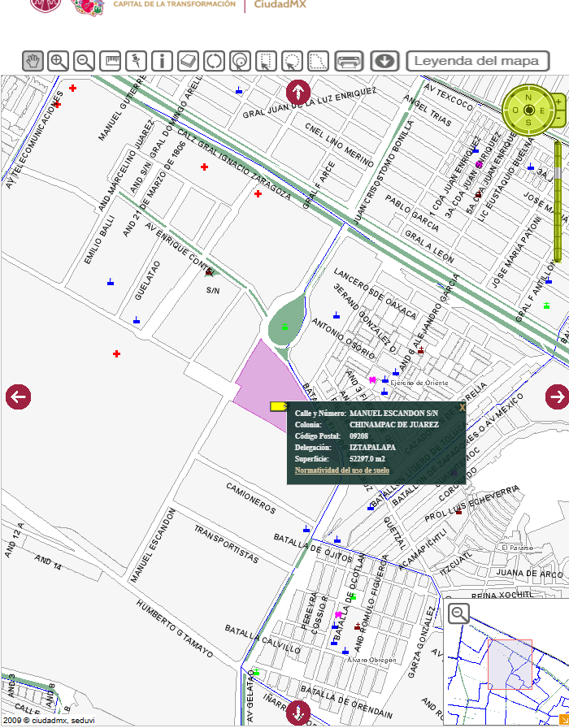Click the printer icon to print map
Screen dimensions: 569x728
click(x=349, y=61)
